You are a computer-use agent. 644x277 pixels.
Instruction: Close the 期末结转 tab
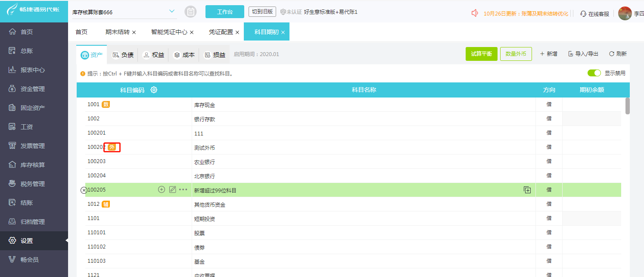[x=134, y=32]
